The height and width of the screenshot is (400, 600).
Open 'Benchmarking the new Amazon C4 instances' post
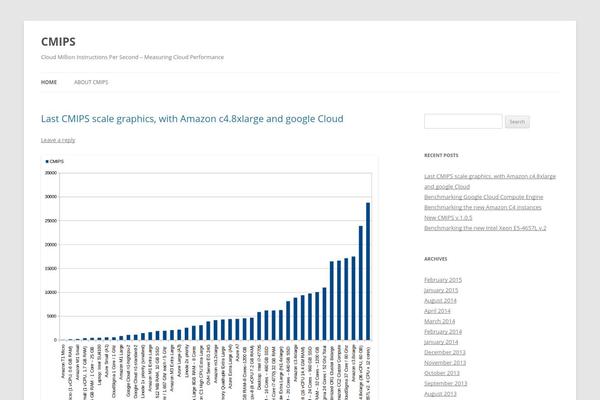(x=483, y=207)
